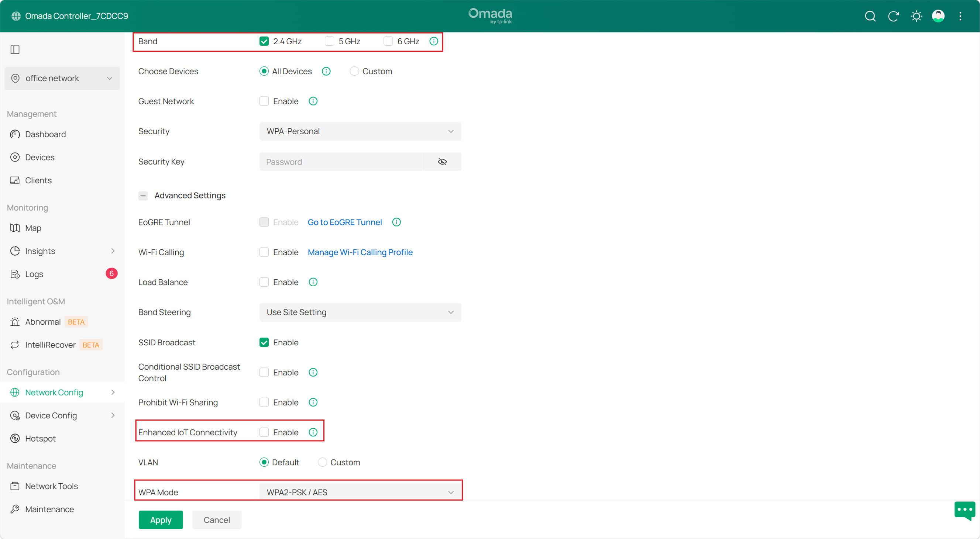The height and width of the screenshot is (539, 980).
Task: Click the Conditional SSID Broadcast info icon
Action: point(313,372)
